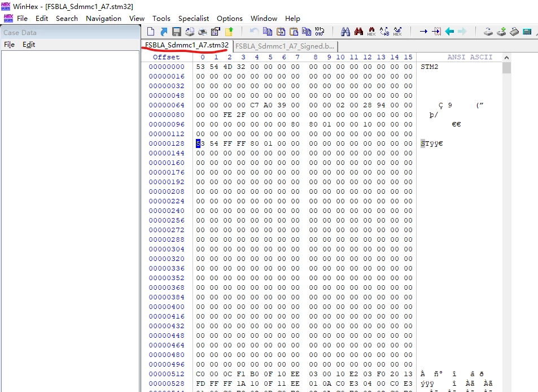Click hex byte 2F in row 00000080
Viewport: 538px width, 392px height.
[x=241, y=115]
